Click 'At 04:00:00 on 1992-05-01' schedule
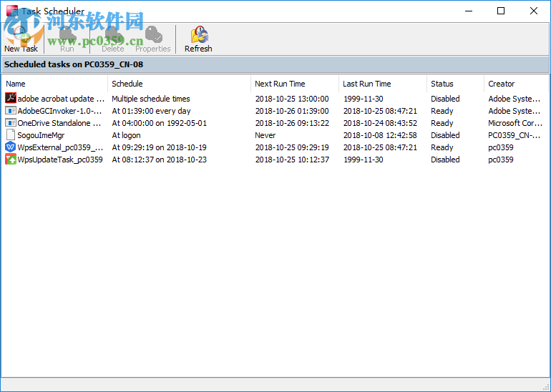Image resolution: width=551 pixels, height=392 pixels. (x=159, y=123)
